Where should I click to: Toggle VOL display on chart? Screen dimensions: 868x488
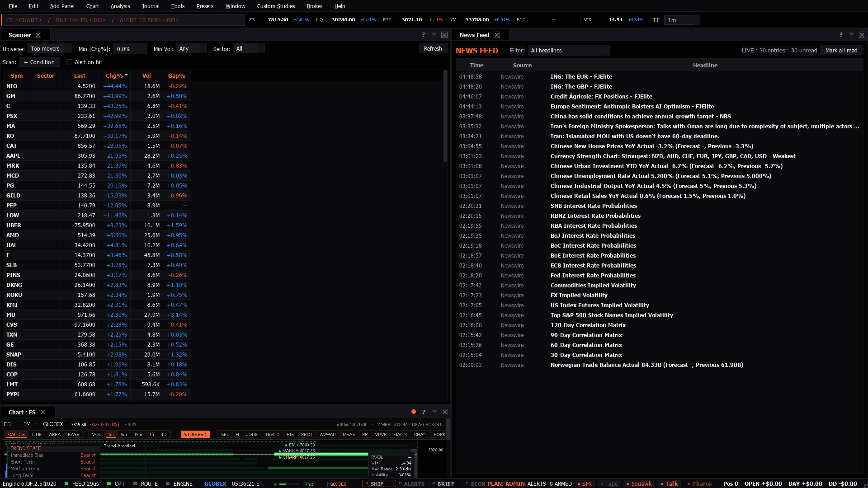96,434
